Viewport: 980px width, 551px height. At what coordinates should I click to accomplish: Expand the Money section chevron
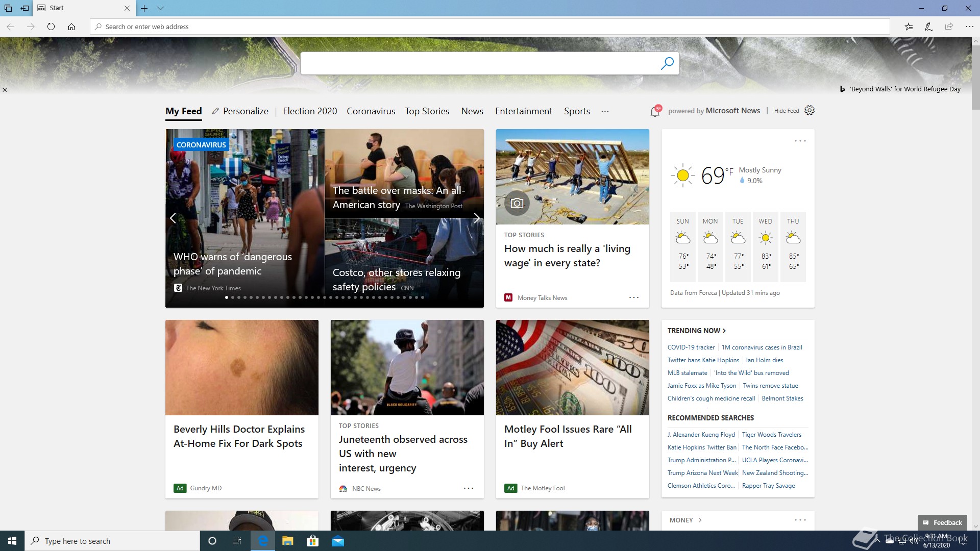click(x=700, y=520)
